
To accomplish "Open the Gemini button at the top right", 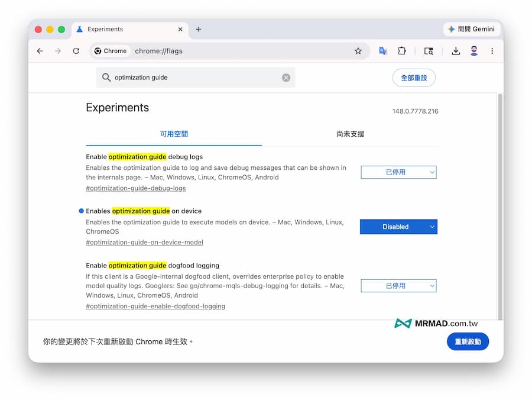I will (471, 29).
